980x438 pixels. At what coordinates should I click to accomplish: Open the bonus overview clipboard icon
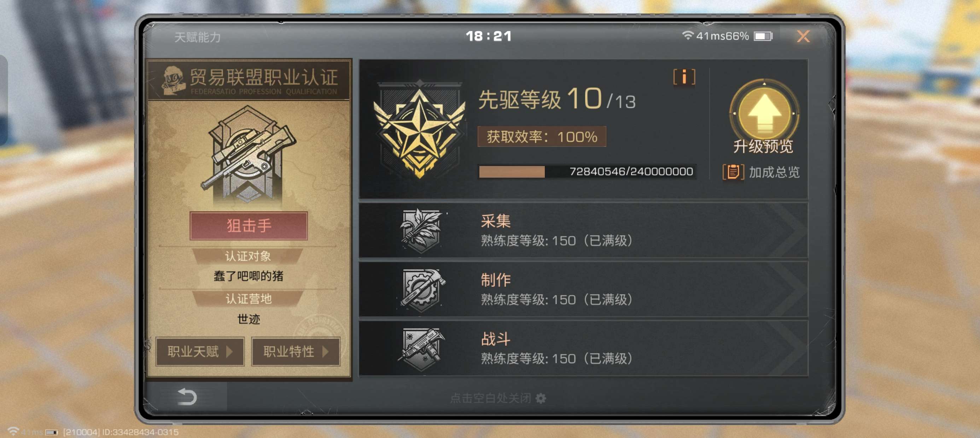[733, 172]
